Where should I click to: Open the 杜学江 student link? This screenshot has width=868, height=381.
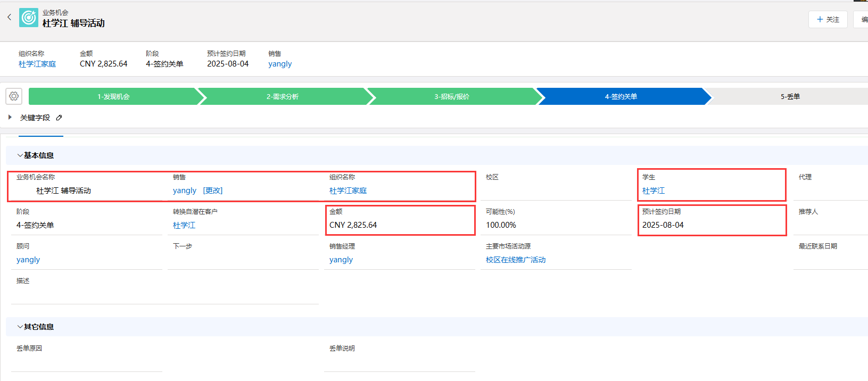[x=654, y=190]
